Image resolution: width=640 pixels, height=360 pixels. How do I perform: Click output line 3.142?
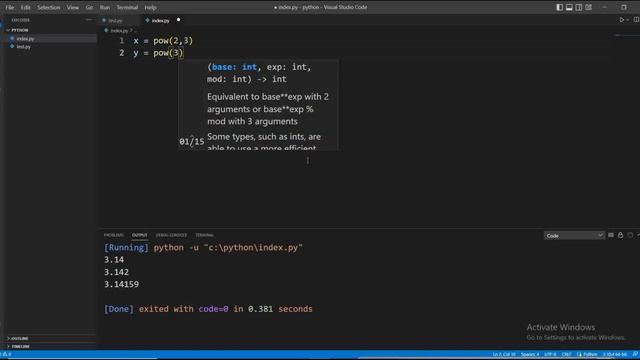[116, 272]
